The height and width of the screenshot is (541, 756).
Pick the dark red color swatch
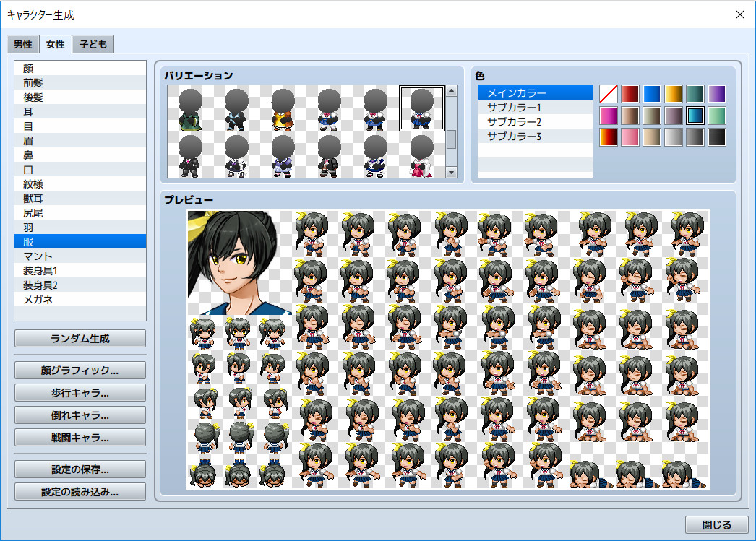(629, 92)
